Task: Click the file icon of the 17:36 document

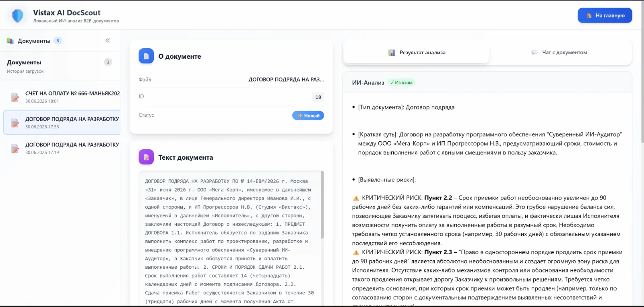Action: [x=15, y=123]
